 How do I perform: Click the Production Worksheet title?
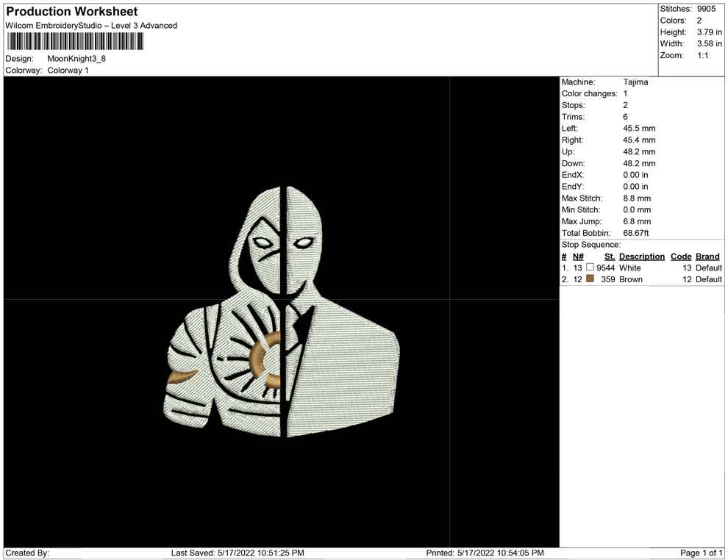[x=72, y=12]
